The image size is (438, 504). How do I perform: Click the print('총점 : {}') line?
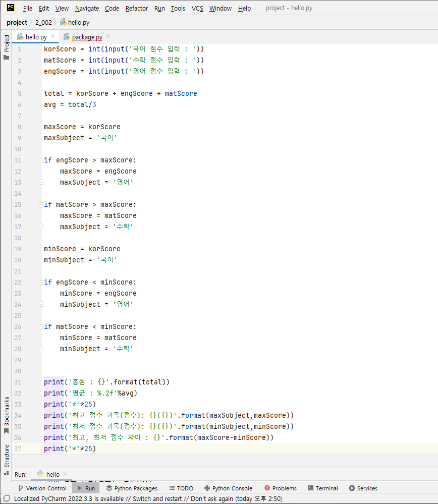pos(107,382)
